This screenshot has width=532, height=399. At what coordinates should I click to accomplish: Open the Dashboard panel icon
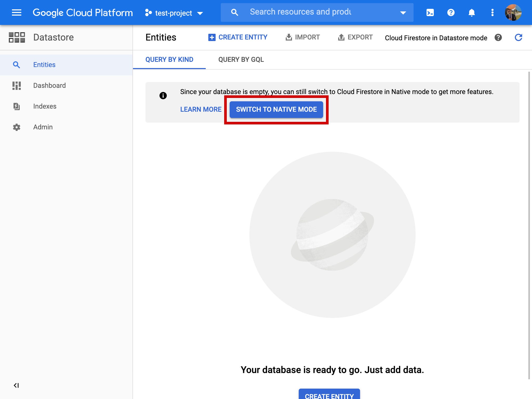(17, 85)
